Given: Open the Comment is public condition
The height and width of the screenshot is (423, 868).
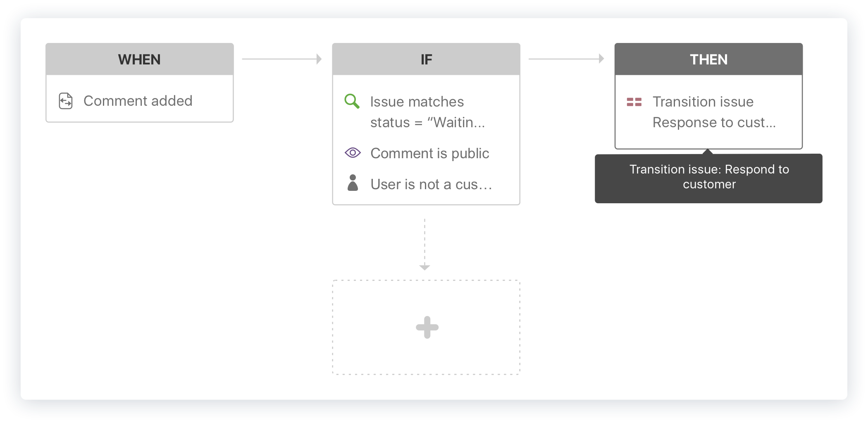Looking at the screenshot, I should pyautogui.click(x=429, y=153).
